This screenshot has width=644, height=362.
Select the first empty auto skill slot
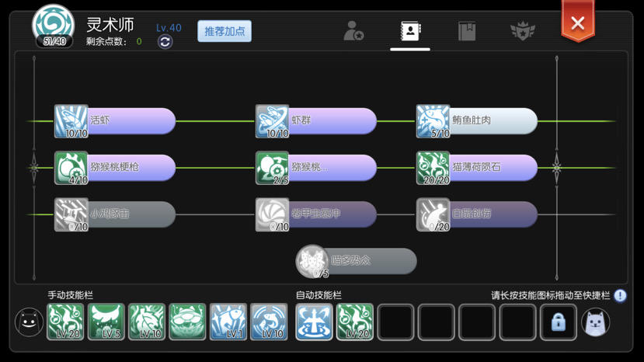(x=395, y=322)
